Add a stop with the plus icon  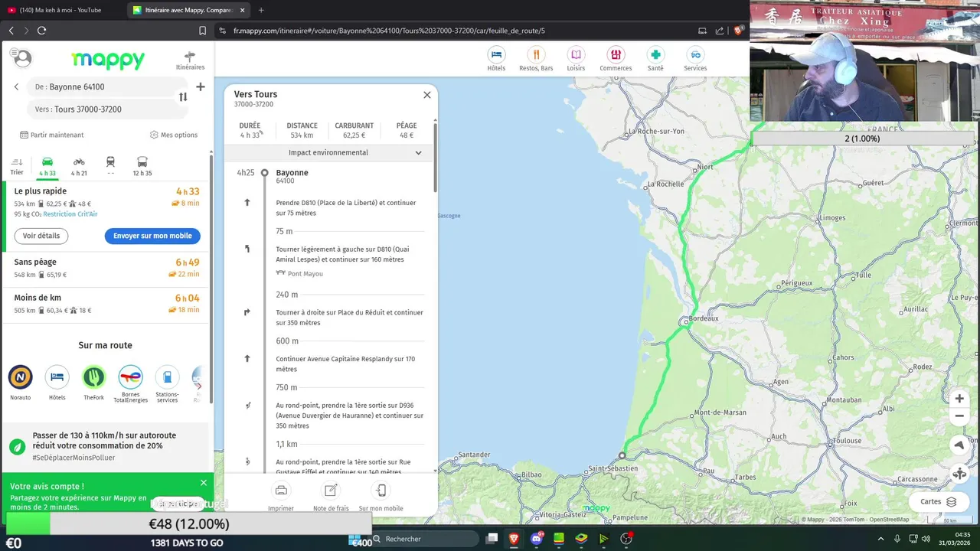(x=201, y=86)
